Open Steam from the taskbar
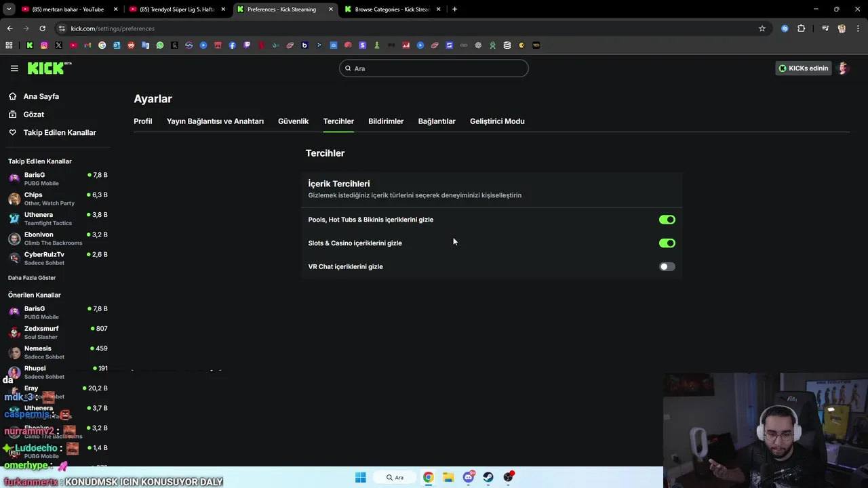This screenshot has width=868, height=488. click(x=488, y=477)
